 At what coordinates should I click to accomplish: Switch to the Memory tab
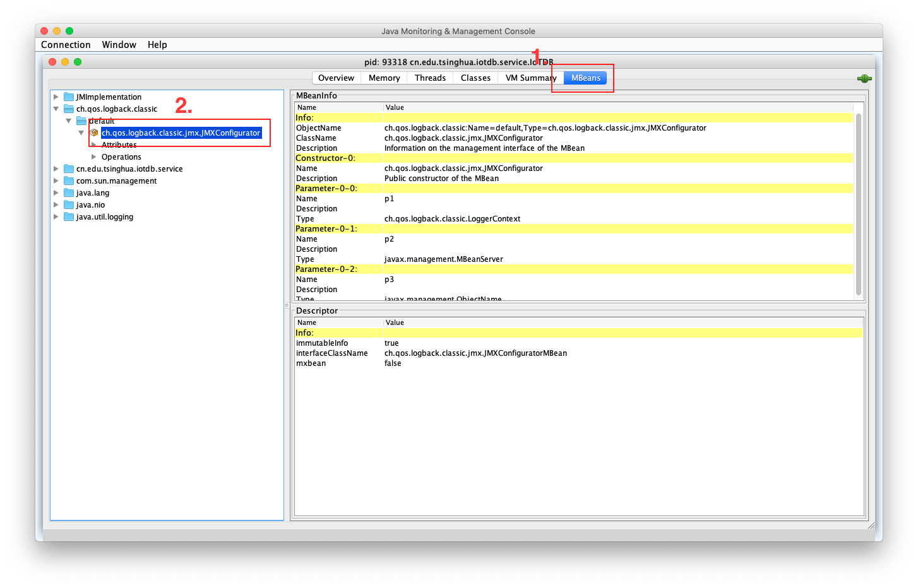coord(384,78)
